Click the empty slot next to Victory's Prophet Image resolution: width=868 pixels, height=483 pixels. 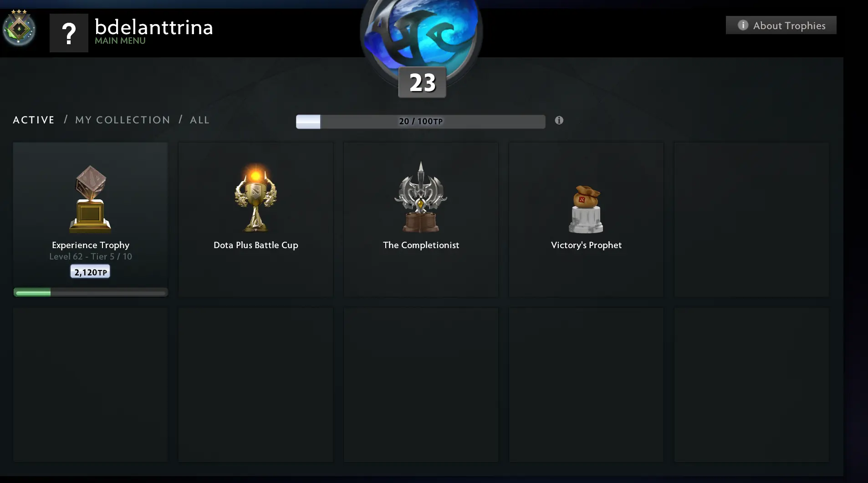click(x=751, y=219)
